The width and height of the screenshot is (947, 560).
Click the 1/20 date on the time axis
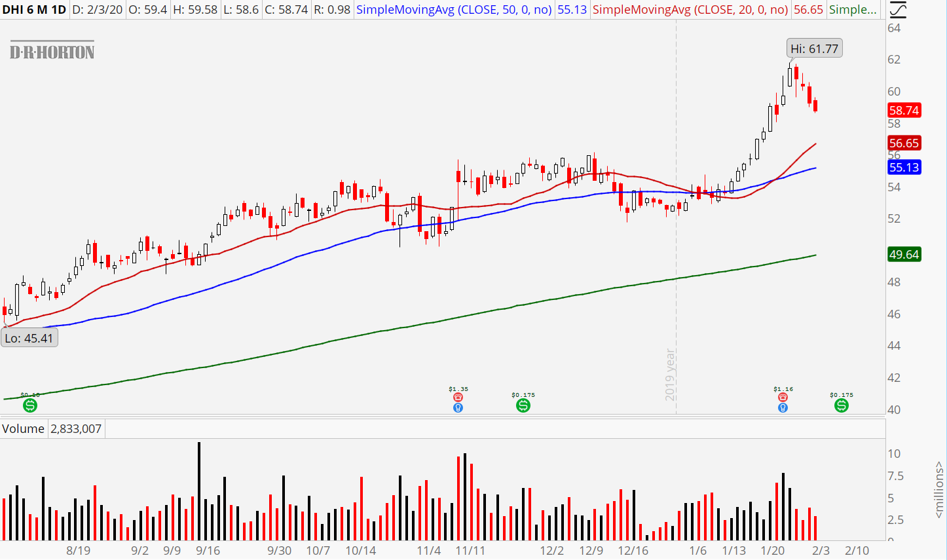[773, 550]
